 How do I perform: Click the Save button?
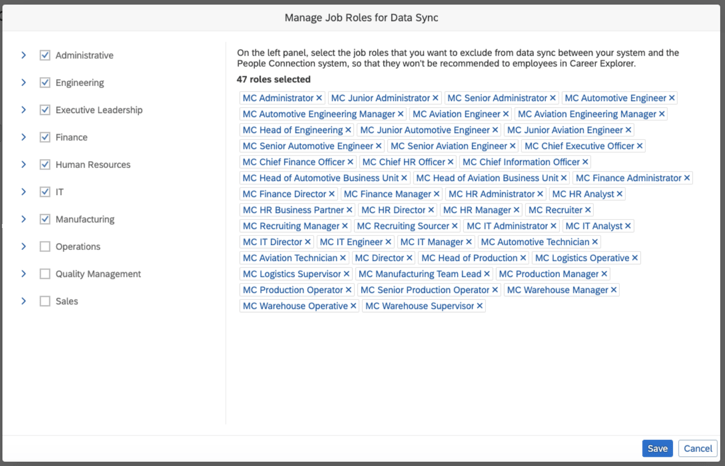click(x=657, y=449)
